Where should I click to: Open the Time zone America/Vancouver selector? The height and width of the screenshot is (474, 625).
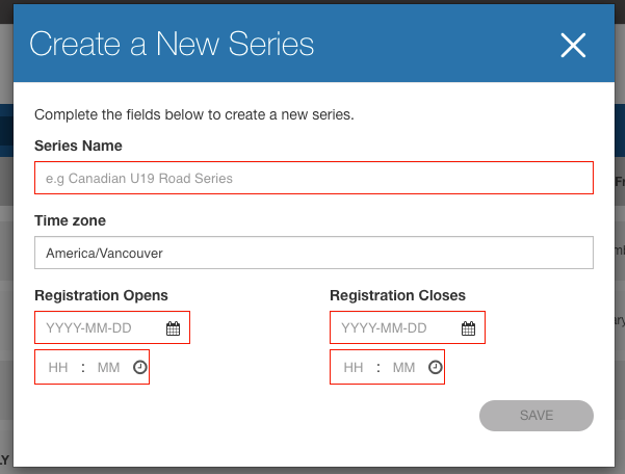coord(313,253)
